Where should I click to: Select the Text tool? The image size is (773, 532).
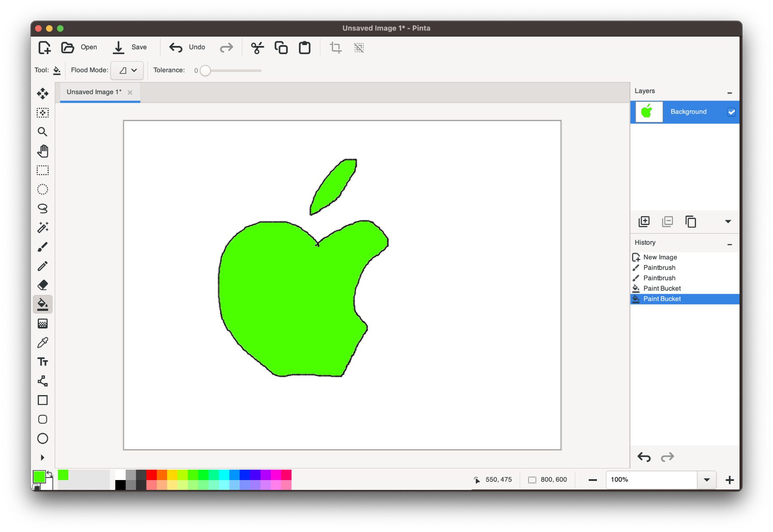coord(43,362)
